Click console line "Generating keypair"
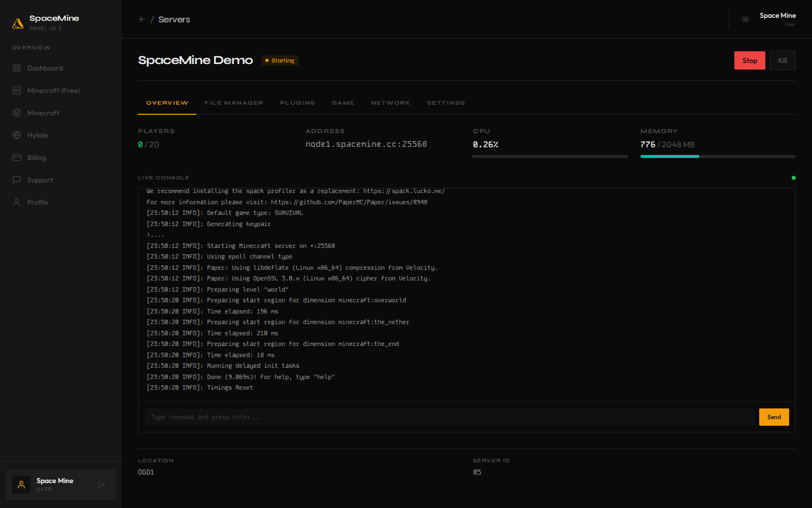 [x=209, y=224]
